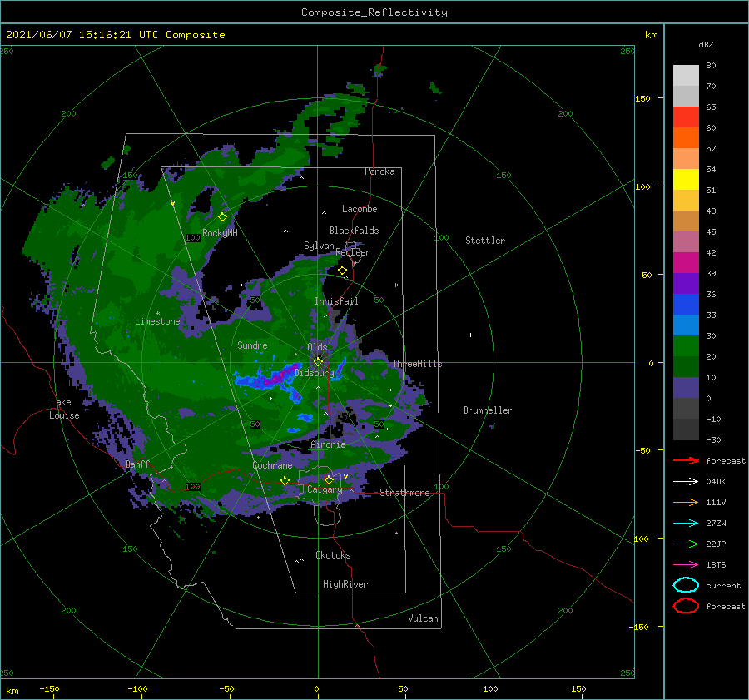
Task: Click the Innisfail label
Action: coord(336,301)
